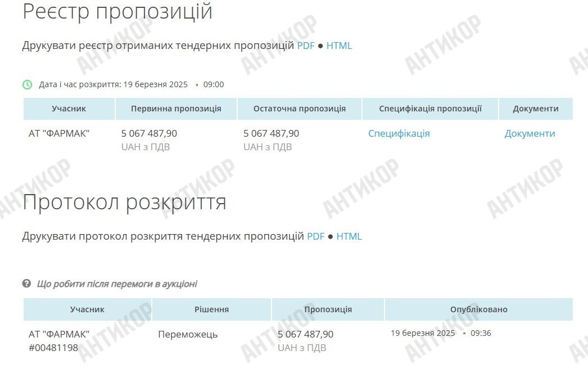Click the 'Остаточна пропозиція' column header
The image size is (588, 373).
coord(299,109)
